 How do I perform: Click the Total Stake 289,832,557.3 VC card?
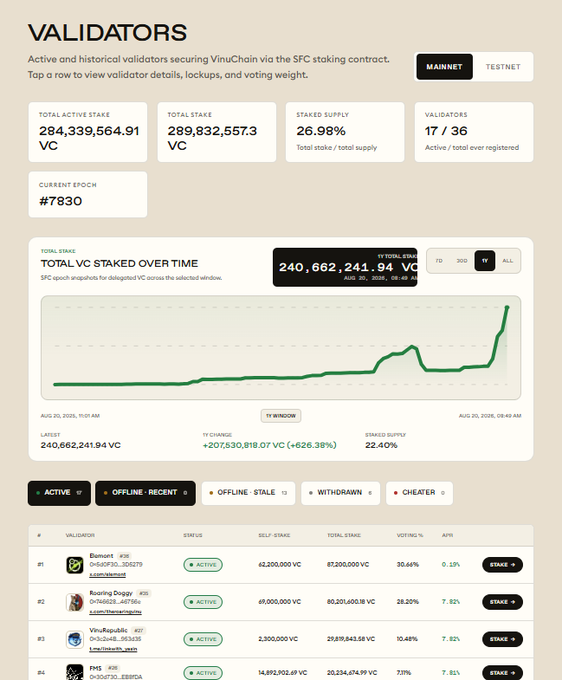(x=216, y=132)
